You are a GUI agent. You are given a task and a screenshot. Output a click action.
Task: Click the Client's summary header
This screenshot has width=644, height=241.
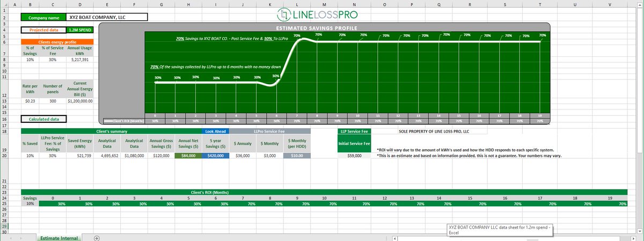[111, 130]
